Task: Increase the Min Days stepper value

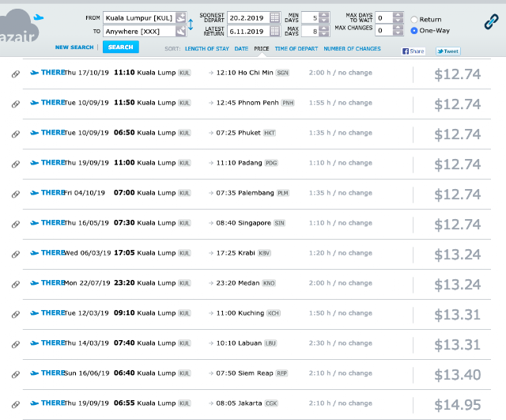Action: [x=325, y=15]
